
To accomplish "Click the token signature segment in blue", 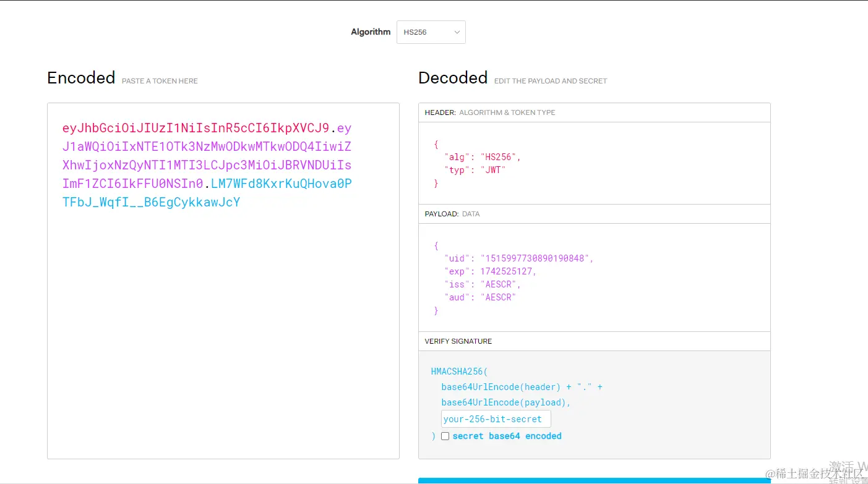I will [207, 193].
